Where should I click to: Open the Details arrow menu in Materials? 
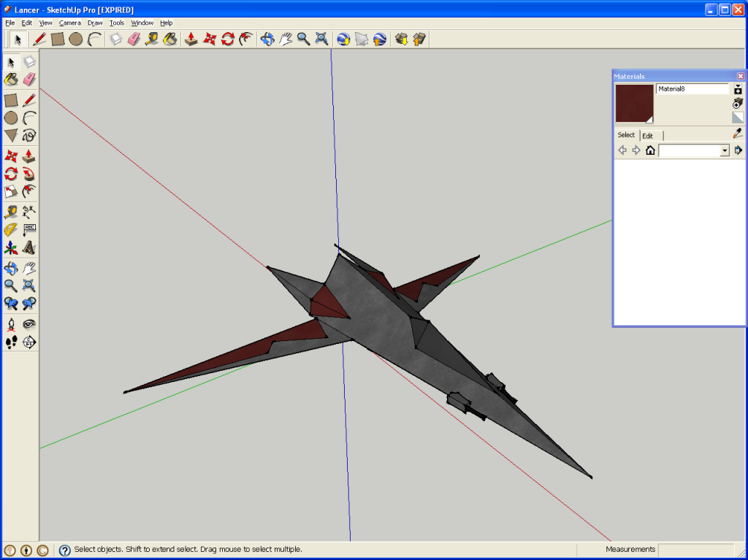click(x=738, y=150)
